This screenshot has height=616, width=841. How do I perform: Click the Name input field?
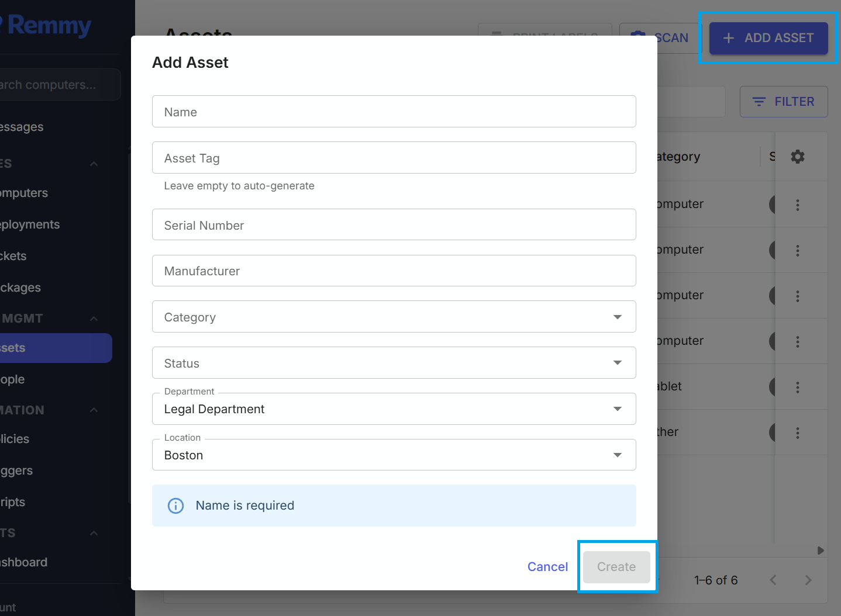[394, 112]
